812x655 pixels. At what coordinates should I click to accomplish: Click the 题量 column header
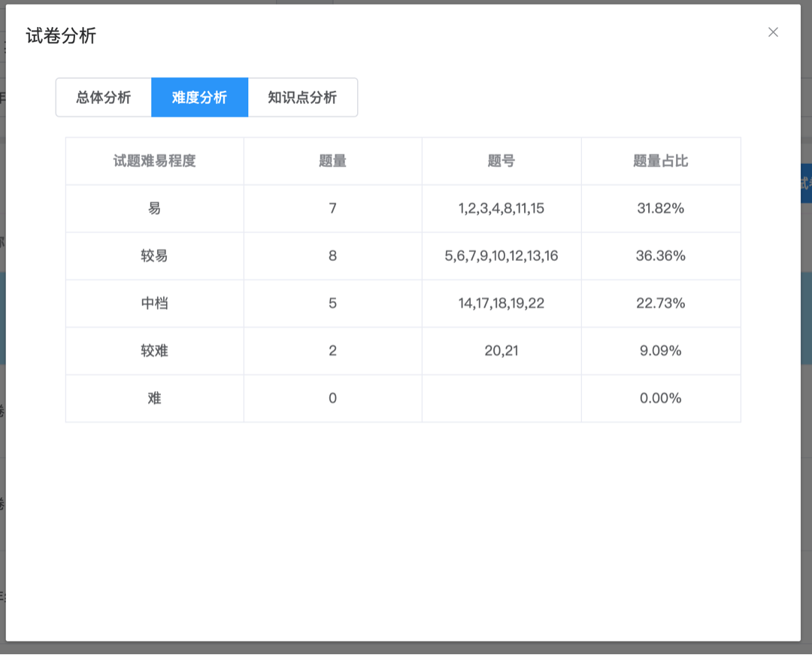click(332, 161)
